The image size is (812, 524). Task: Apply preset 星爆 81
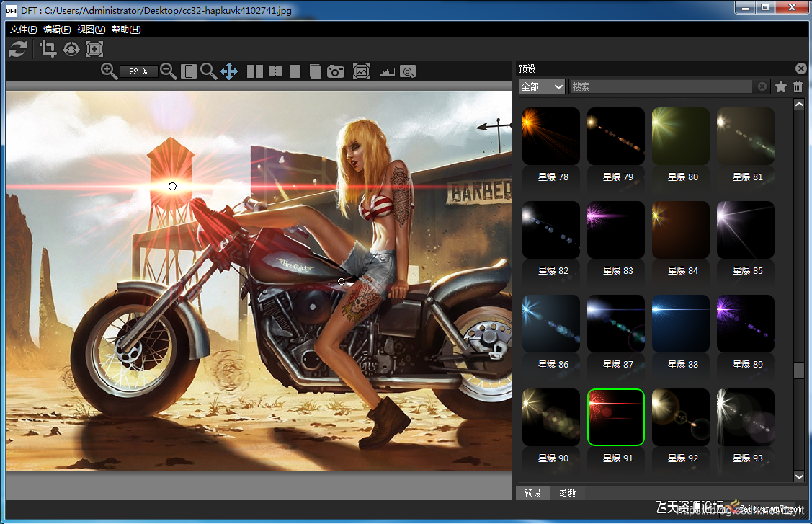[746, 136]
